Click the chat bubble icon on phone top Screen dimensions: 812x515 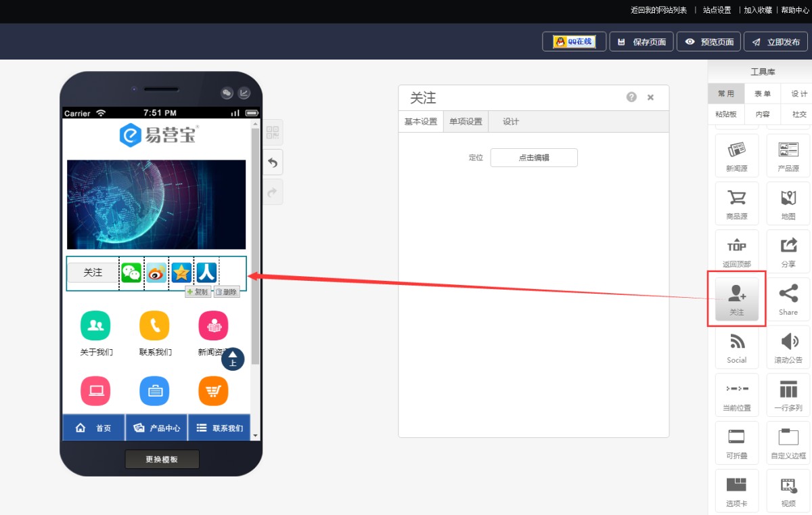[x=227, y=93]
